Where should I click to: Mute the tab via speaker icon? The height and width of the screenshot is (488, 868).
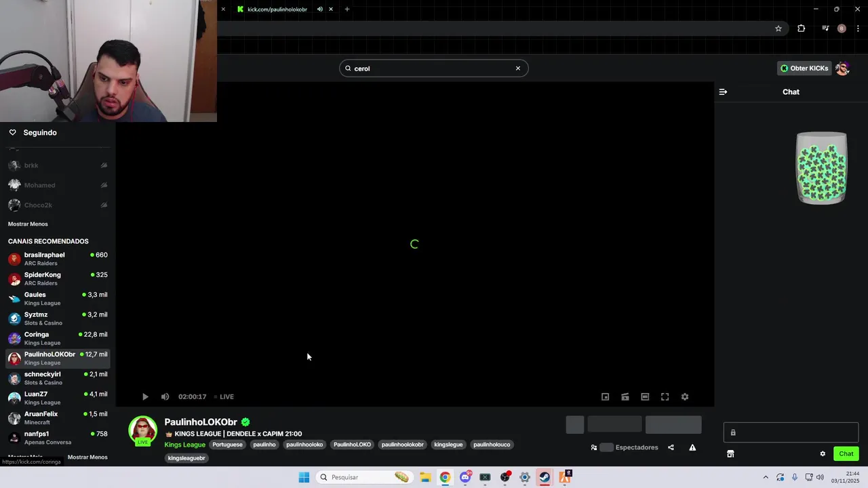tap(320, 9)
